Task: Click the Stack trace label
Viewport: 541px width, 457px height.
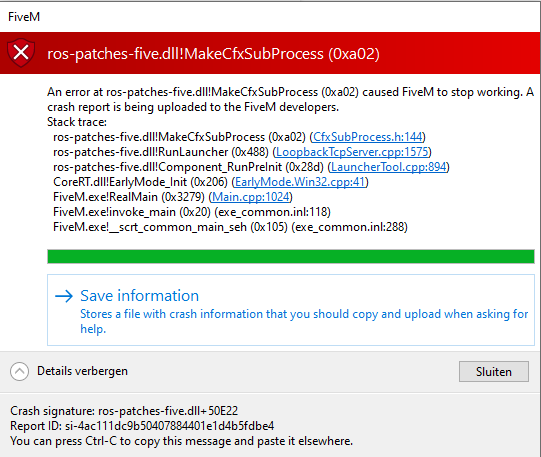Action: 77,122
